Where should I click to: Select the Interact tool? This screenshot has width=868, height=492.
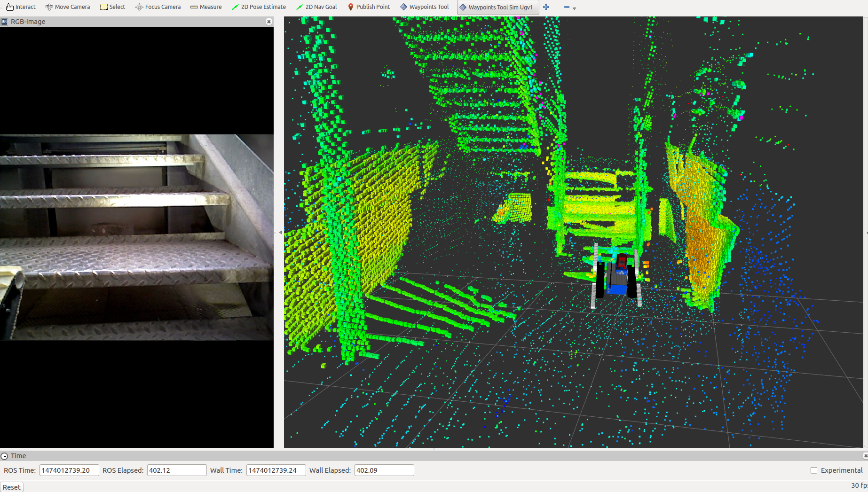(x=21, y=7)
